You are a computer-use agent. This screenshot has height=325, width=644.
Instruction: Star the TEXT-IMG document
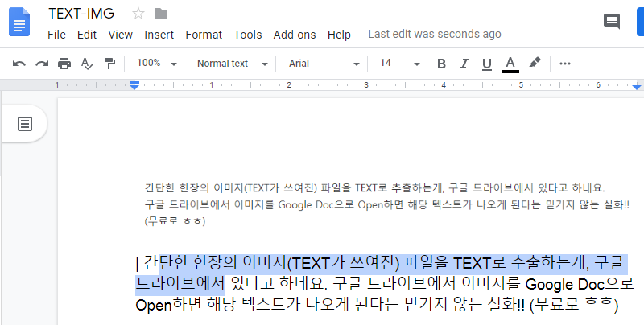[x=138, y=14]
